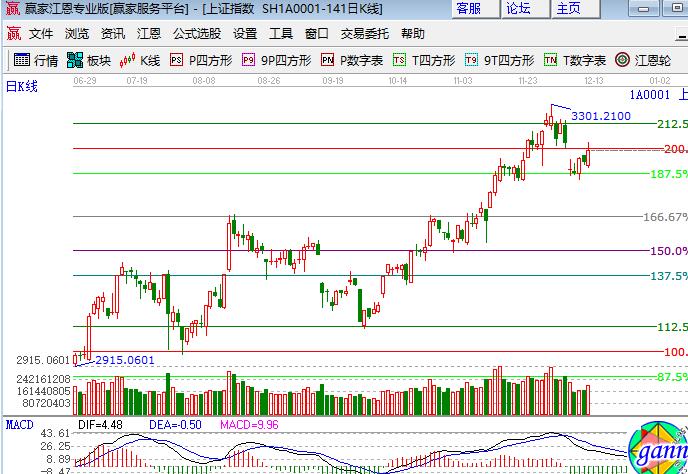Open the 公式选股 menu
This screenshot has width=688, height=474.
pos(197,33)
